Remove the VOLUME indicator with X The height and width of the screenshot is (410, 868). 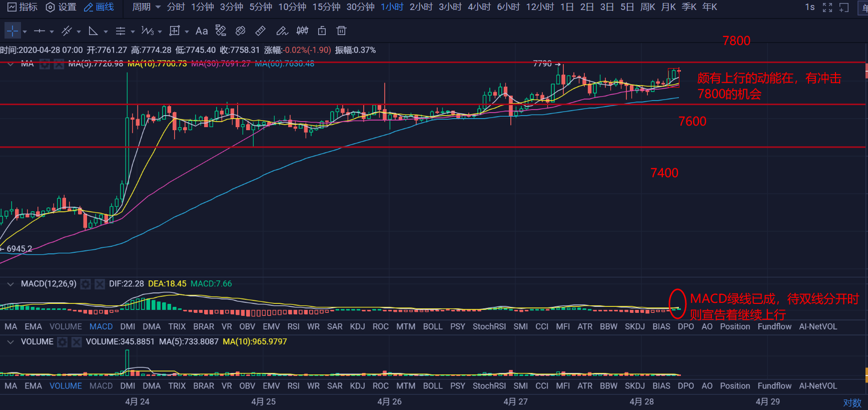pyautogui.click(x=77, y=342)
